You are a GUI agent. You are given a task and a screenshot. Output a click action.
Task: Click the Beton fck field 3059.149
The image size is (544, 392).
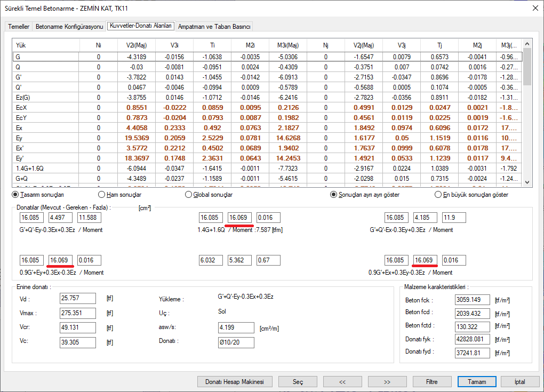pos(472,300)
